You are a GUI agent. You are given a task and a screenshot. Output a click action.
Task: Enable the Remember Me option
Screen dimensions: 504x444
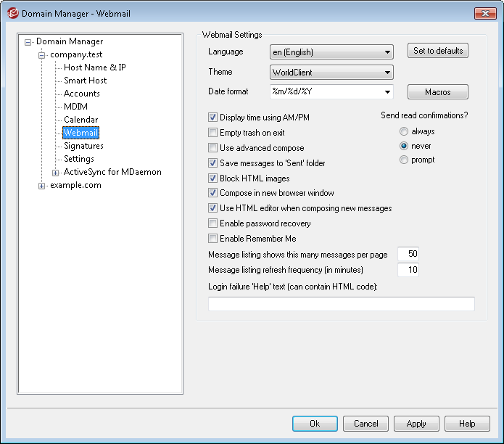[212, 239]
